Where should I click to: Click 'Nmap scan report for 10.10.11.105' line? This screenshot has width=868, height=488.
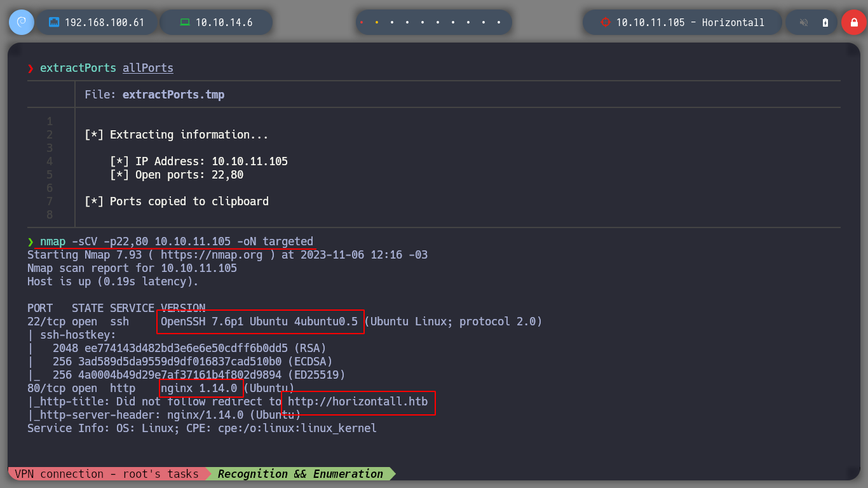pos(132,268)
